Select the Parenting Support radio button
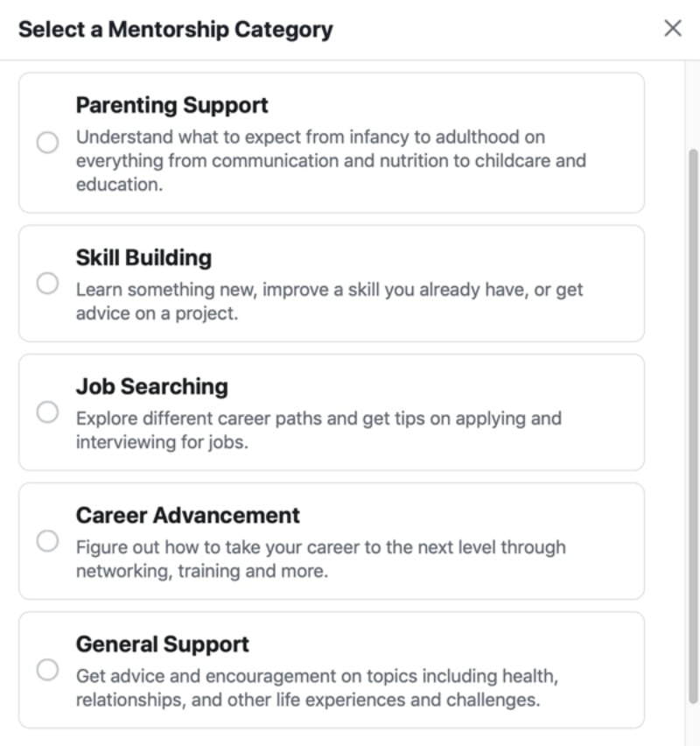 (x=47, y=143)
